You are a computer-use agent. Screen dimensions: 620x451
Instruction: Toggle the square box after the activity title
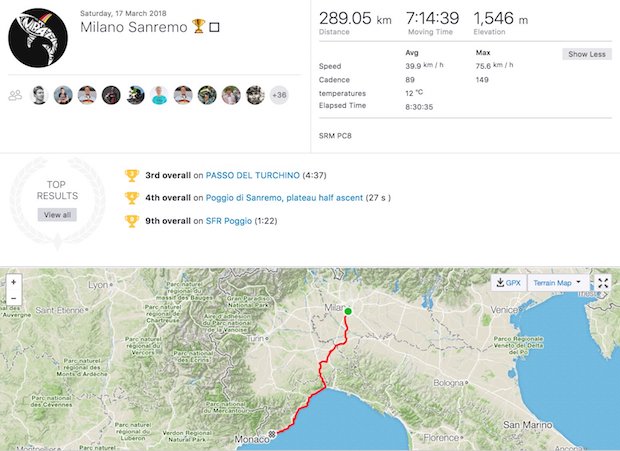coord(214,27)
